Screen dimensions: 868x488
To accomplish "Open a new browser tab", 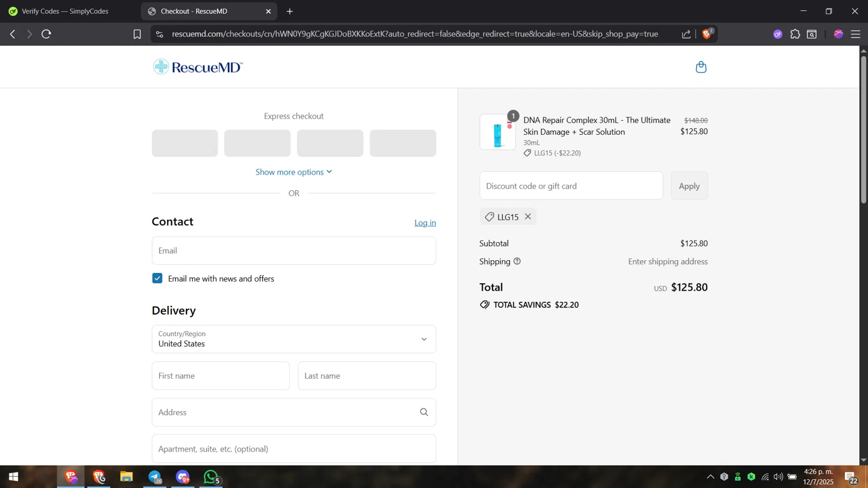I will tap(290, 11).
